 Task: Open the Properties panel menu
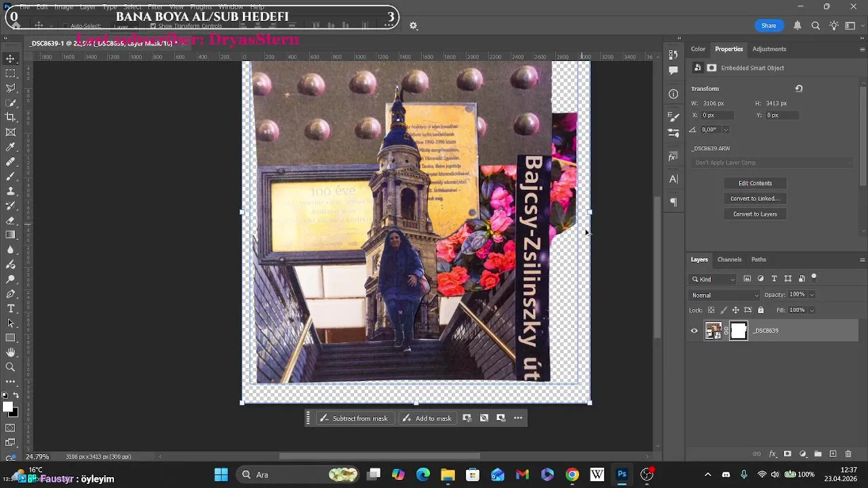tap(862, 49)
